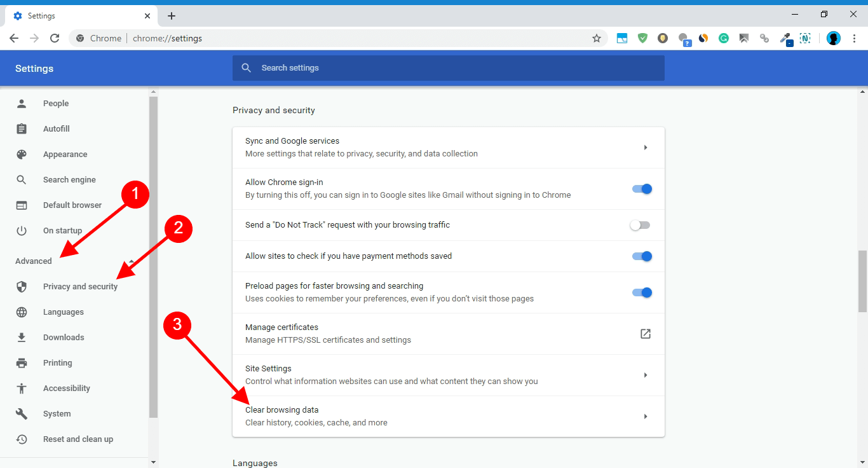Click the Settings browser tab

(x=83, y=16)
